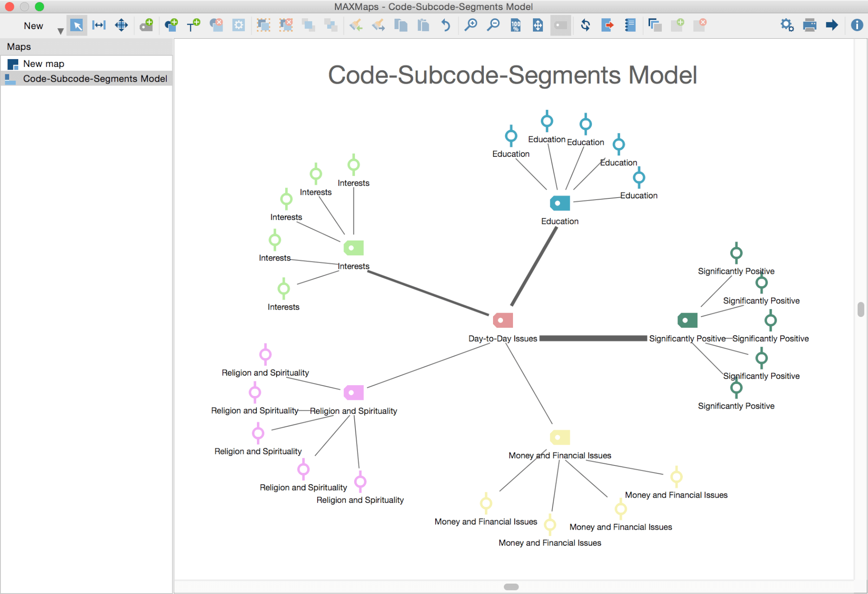Copy the selected map object
Image resolution: width=868 pixels, height=594 pixels.
tap(401, 25)
